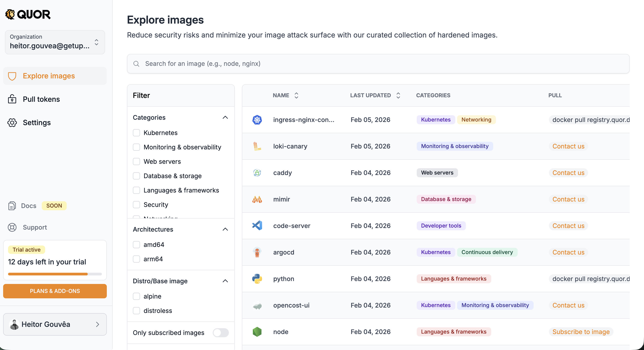Image resolution: width=644 pixels, height=350 pixels.
Task: Click the code-server VS Code icon
Action: tap(257, 225)
